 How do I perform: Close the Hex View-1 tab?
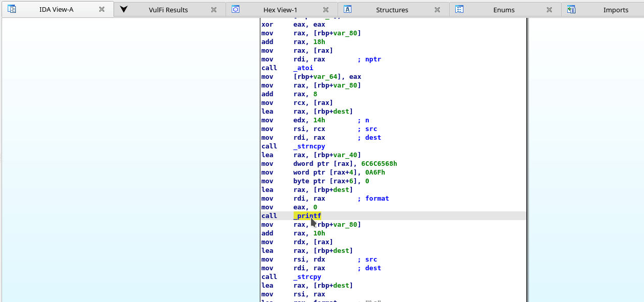point(326,10)
